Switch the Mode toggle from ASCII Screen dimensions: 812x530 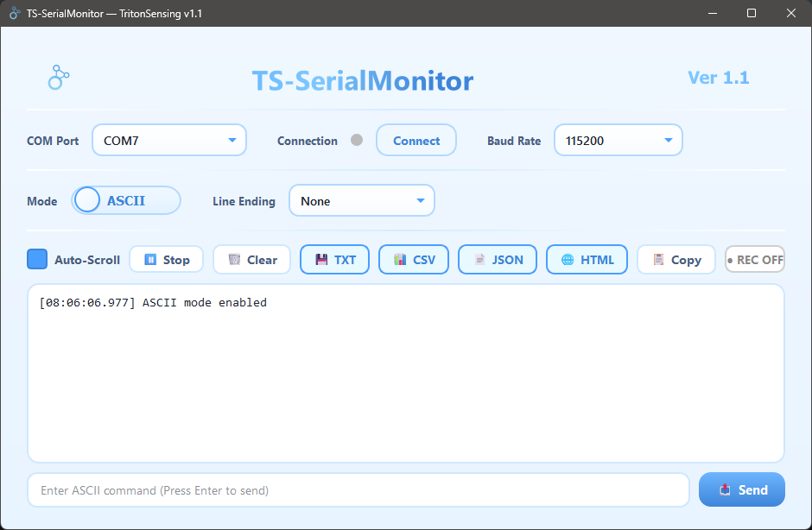click(x=125, y=199)
